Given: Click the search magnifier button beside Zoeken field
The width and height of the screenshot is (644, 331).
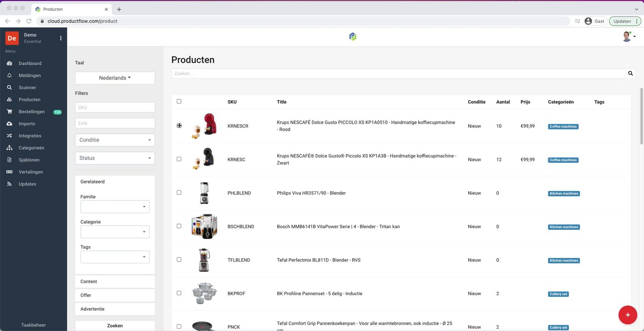Looking at the screenshot, I should tap(631, 74).
